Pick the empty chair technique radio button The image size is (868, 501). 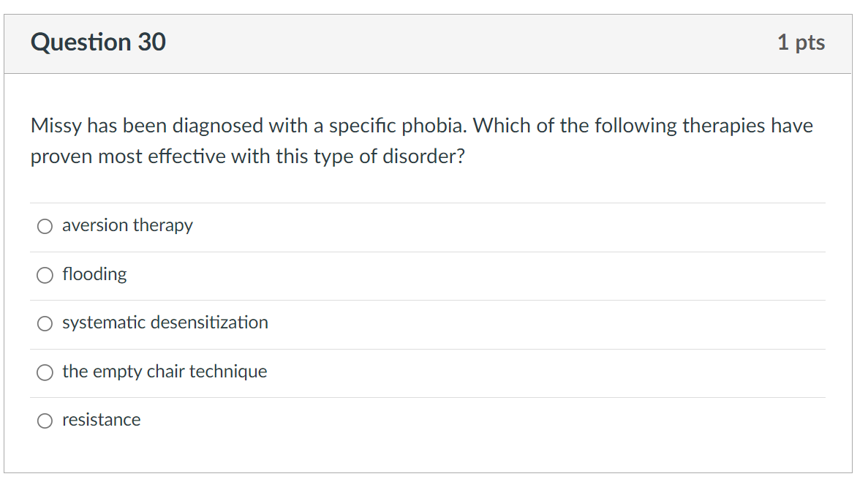point(45,372)
